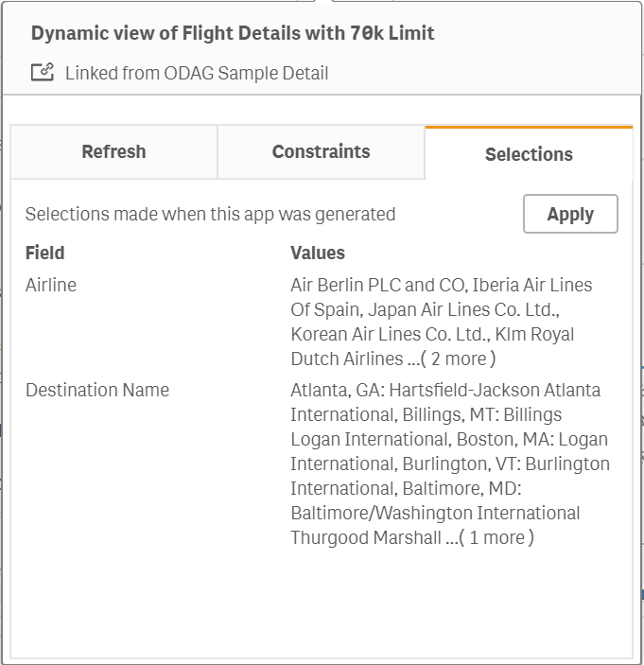Select the Destination Name field label

[97, 390]
